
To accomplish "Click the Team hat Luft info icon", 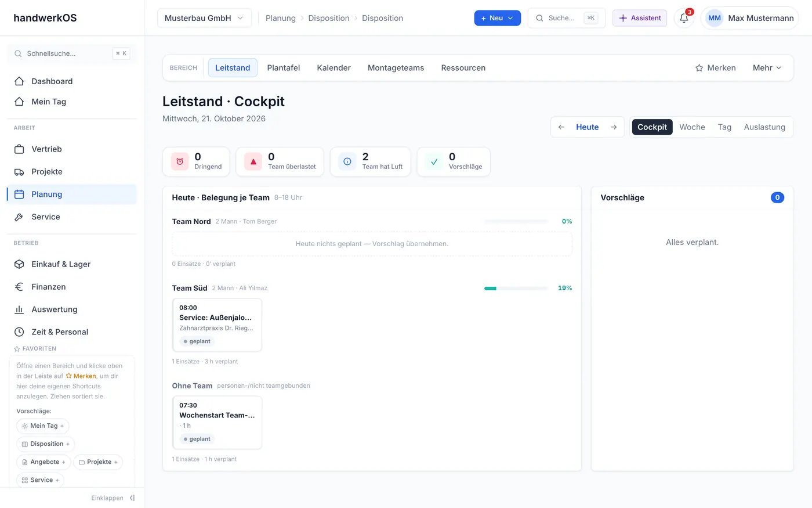I will pyautogui.click(x=347, y=161).
